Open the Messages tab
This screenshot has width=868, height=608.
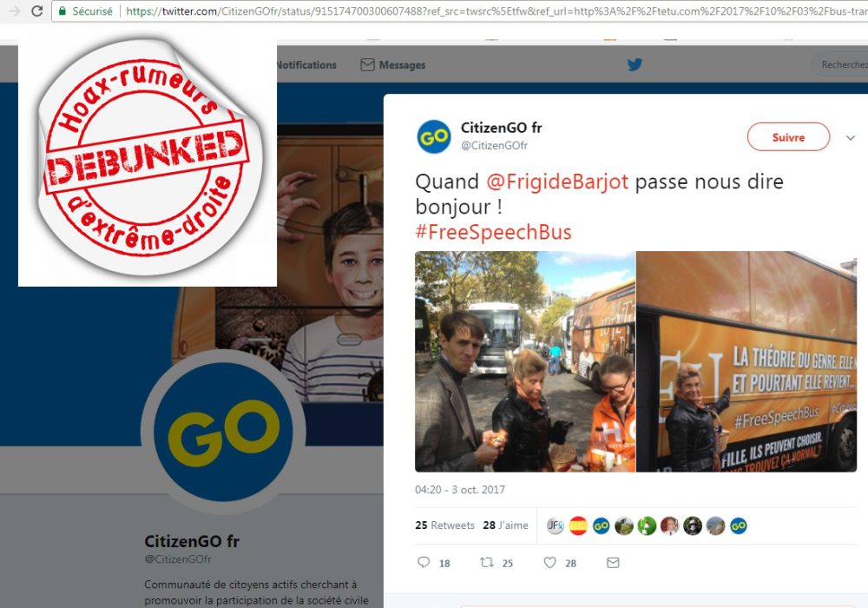point(393,65)
